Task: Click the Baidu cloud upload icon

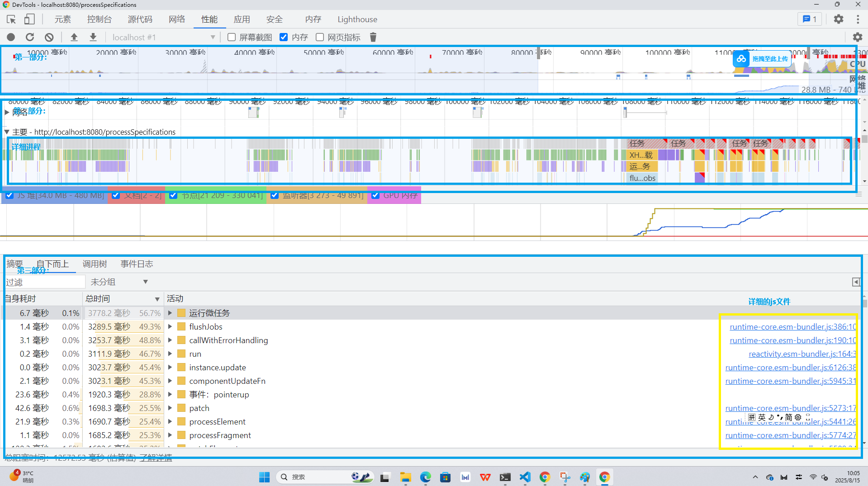Action: pos(741,59)
